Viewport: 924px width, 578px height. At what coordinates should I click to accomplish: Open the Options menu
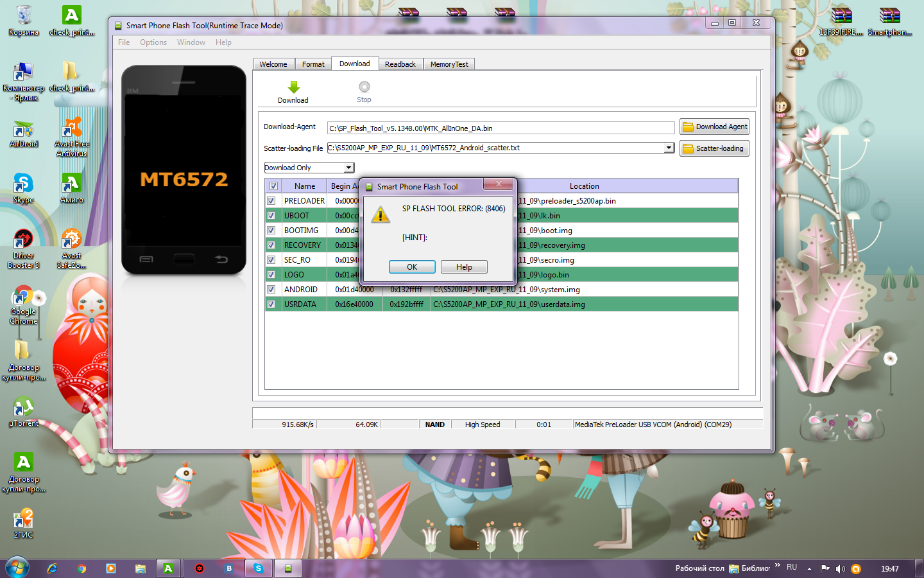tap(153, 42)
